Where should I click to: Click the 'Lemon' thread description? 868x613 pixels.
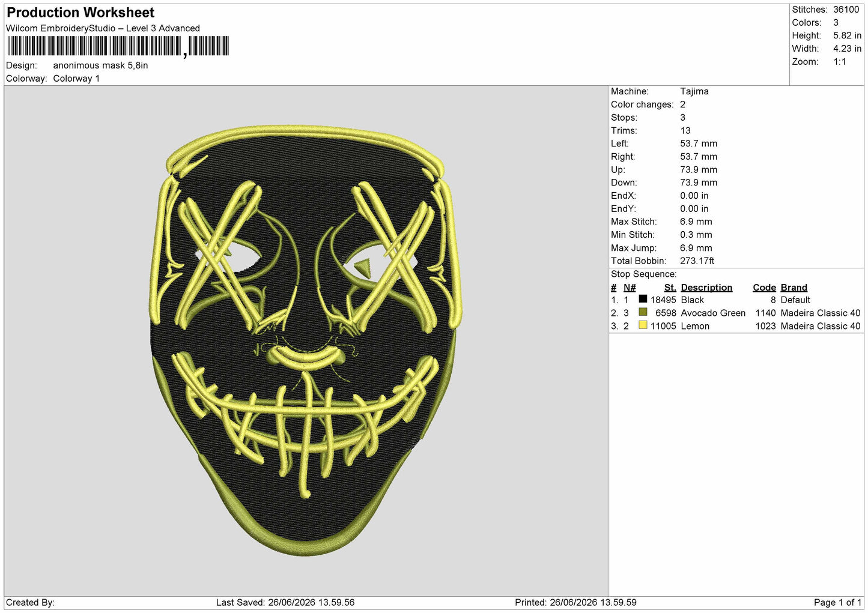[x=695, y=326]
